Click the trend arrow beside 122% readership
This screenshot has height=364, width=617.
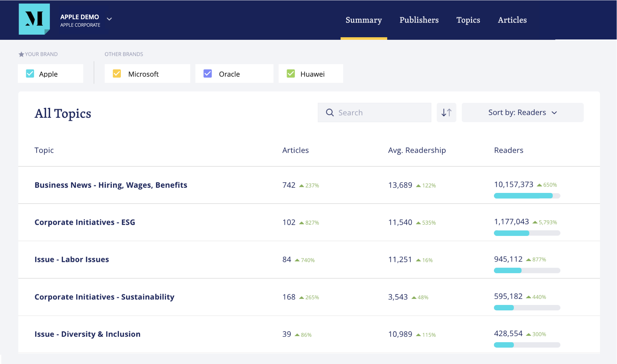(418, 186)
